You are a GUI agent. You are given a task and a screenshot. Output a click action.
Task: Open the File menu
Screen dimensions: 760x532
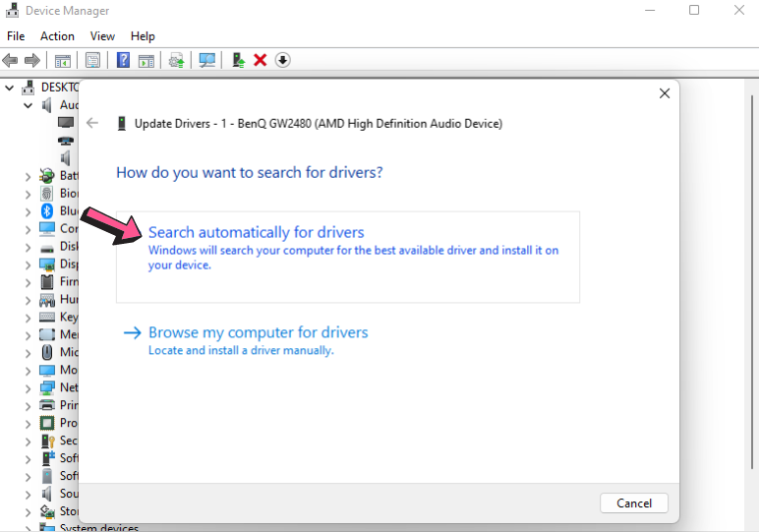(16, 36)
